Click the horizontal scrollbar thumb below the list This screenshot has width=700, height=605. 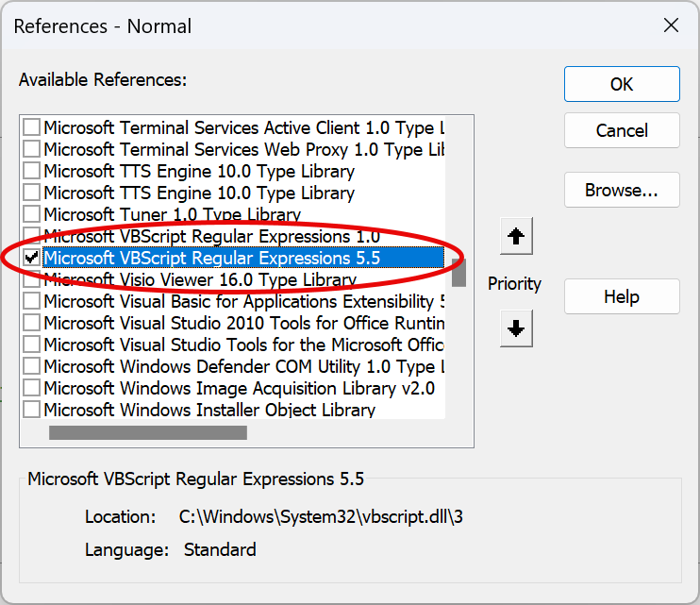tap(148, 432)
